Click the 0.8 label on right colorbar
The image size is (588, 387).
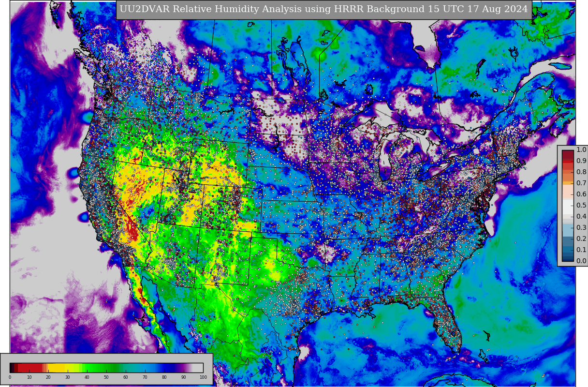pyautogui.click(x=581, y=172)
